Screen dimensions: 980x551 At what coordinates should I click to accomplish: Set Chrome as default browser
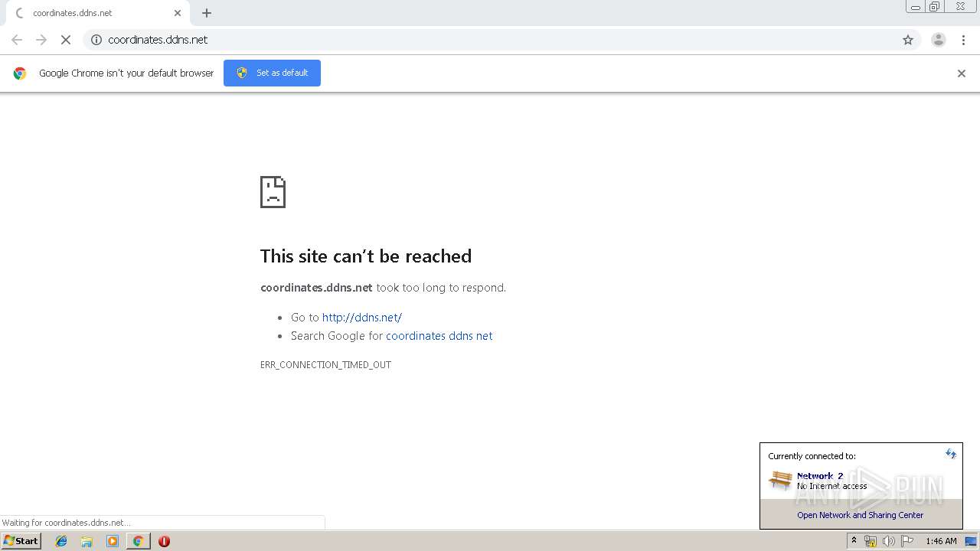[272, 73]
